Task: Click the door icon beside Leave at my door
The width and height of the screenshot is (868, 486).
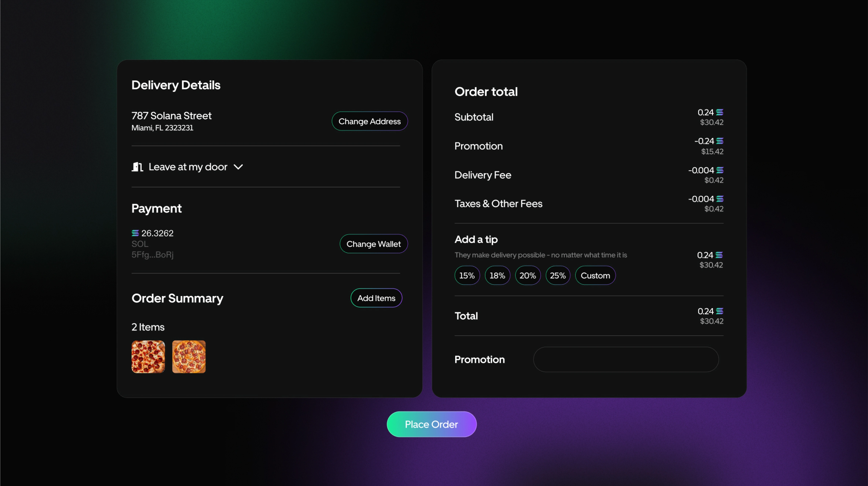Action: (x=137, y=167)
